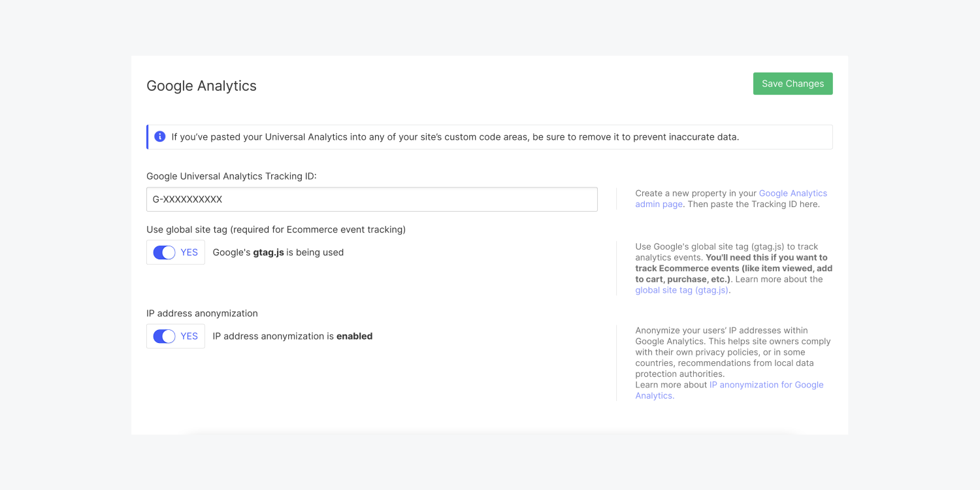The height and width of the screenshot is (490, 980).
Task: Click the "Create a new property" help text
Action: pos(695,193)
